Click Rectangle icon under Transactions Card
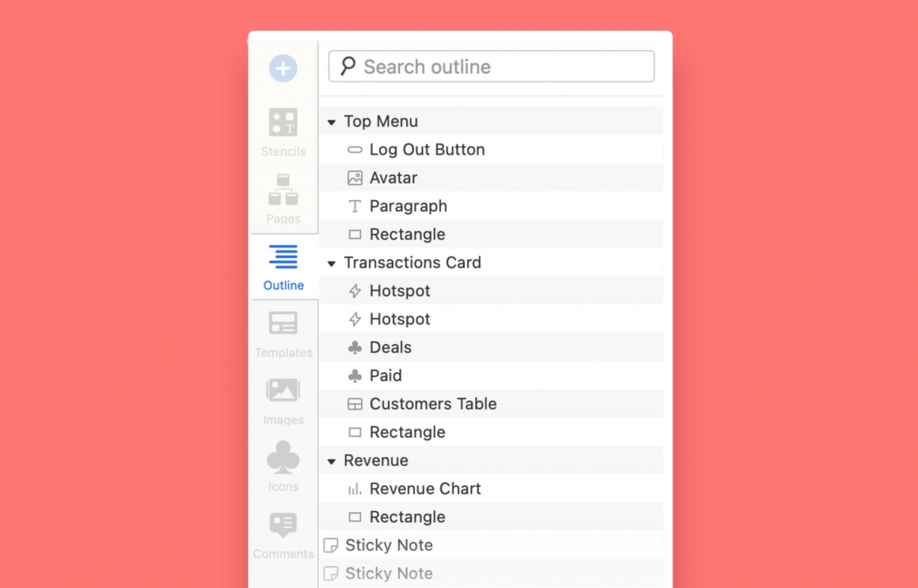Screen dimensions: 918x588 click(355, 433)
